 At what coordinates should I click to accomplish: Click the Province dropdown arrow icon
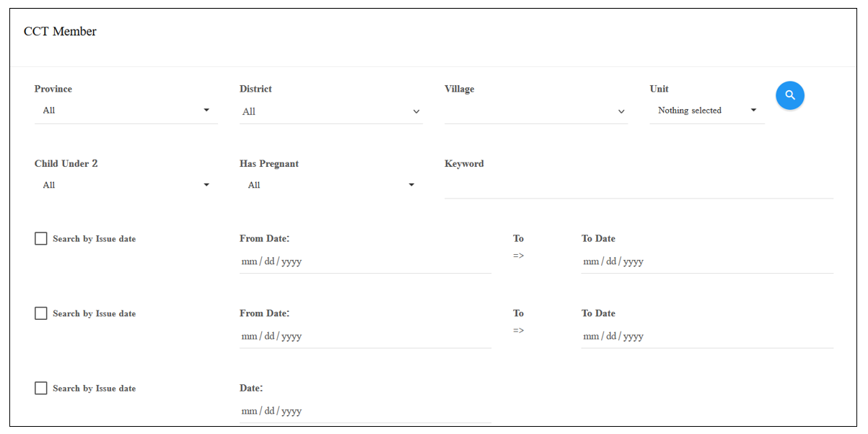(x=206, y=110)
